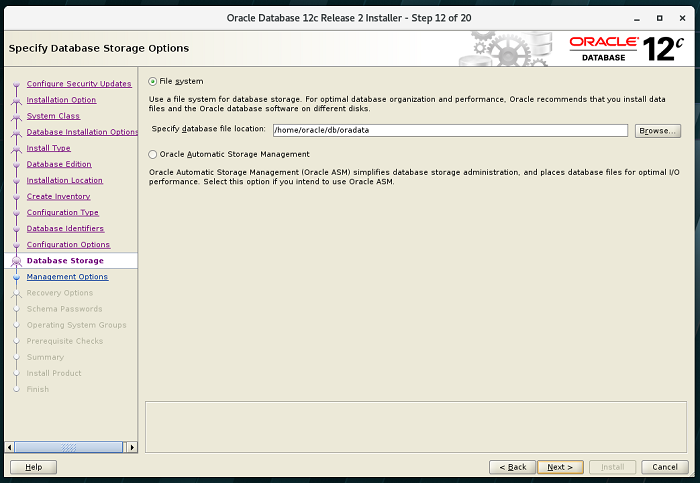
Task: Return to the previous step with Back
Action: (x=512, y=467)
